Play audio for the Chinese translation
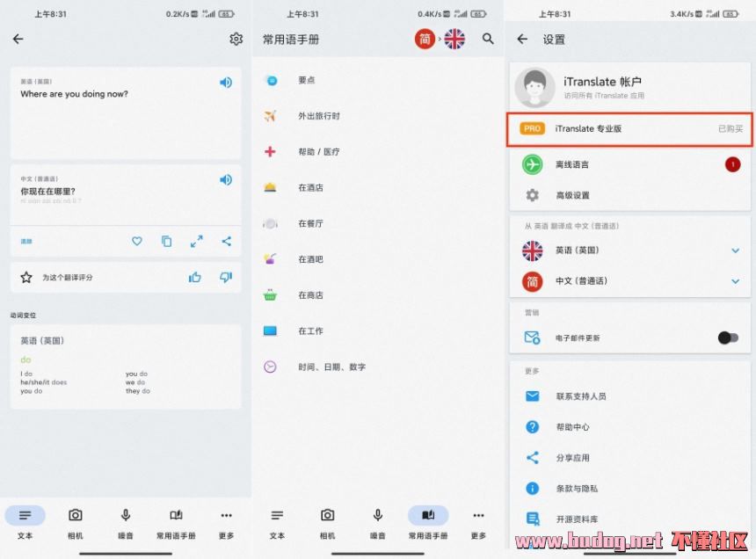 [x=226, y=180]
